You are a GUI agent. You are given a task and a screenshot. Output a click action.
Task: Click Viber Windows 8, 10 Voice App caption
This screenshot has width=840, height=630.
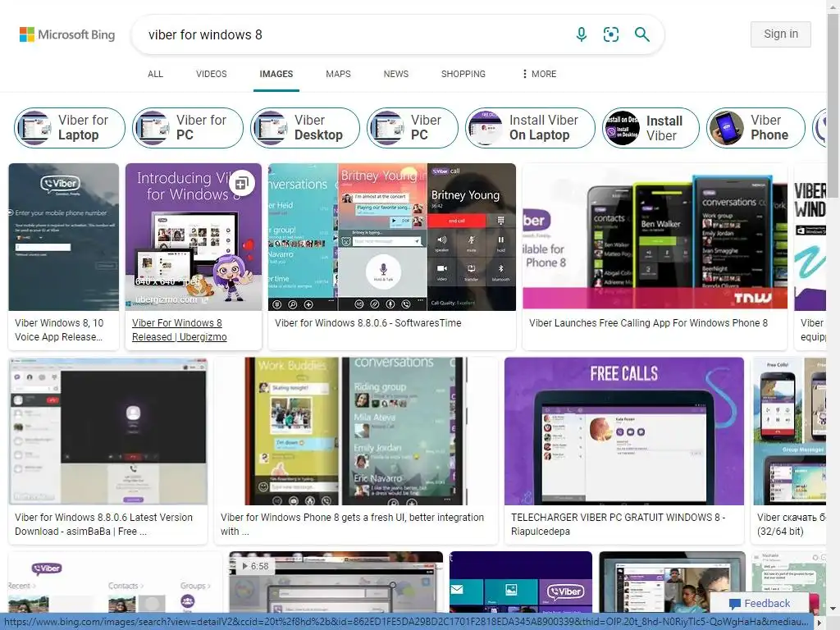[x=59, y=330]
